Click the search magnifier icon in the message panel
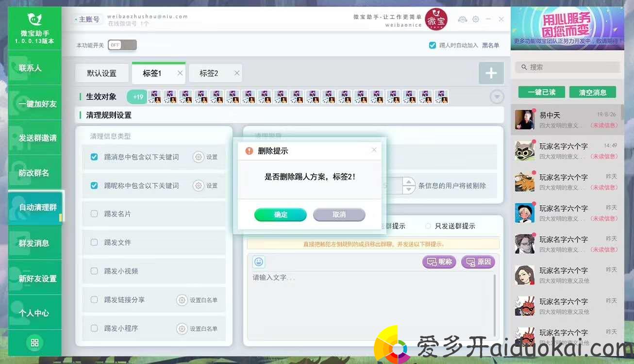This screenshot has width=634, height=364. [524, 67]
